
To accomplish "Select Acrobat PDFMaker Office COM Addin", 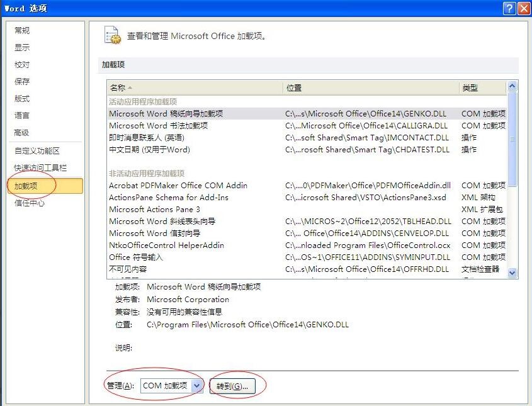I will [x=307, y=186].
